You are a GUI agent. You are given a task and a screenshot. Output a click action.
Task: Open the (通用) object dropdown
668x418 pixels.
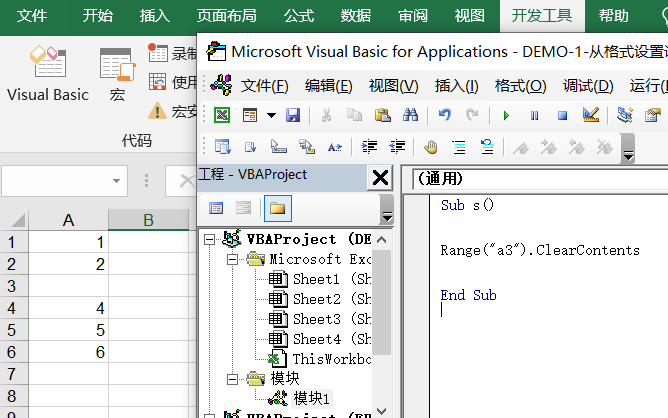pyautogui.click(x=540, y=179)
